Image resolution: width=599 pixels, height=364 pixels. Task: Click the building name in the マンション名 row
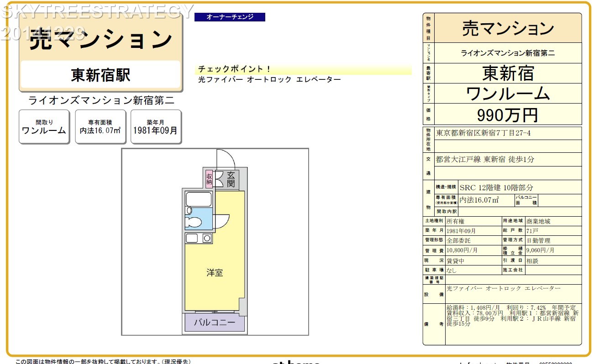(508, 53)
